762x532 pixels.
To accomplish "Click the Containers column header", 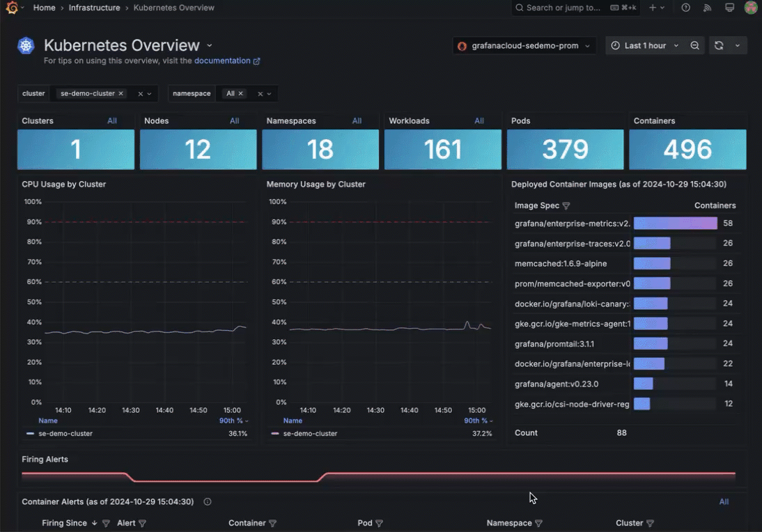I will pos(715,206).
